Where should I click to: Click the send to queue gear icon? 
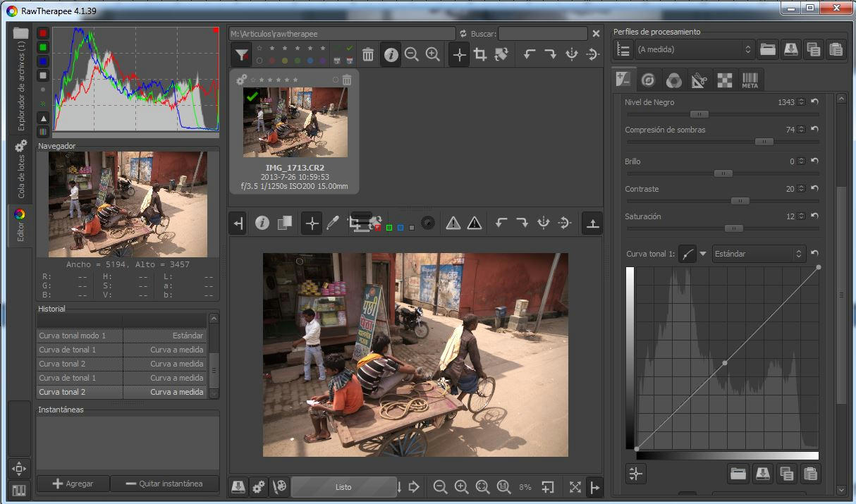(x=259, y=486)
